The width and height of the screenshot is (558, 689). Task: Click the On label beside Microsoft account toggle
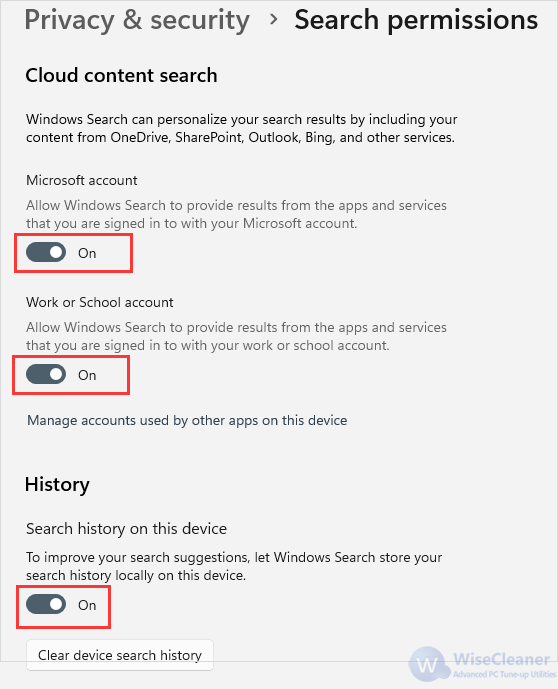(x=87, y=253)
